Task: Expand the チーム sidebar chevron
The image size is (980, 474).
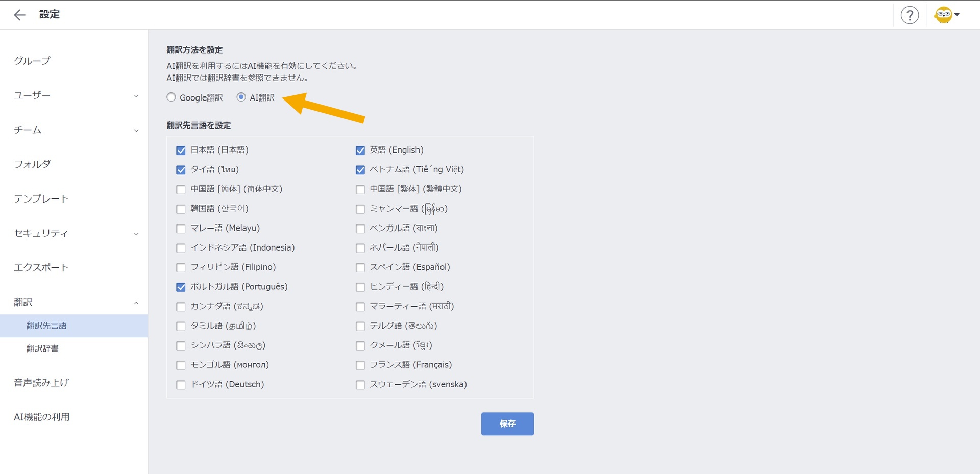Action: point(136,131)
